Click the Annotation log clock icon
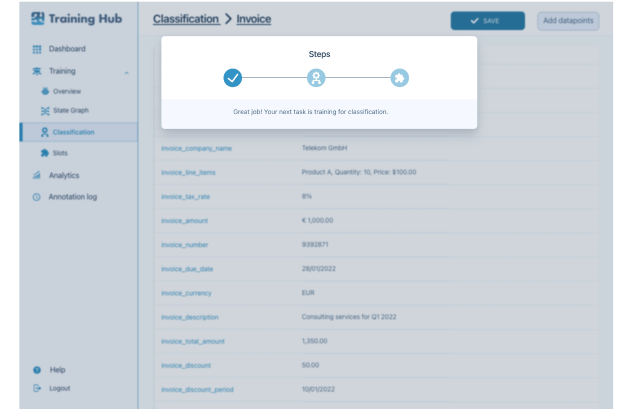Viewport: 633px width, 409px height. tap(37, 197)
